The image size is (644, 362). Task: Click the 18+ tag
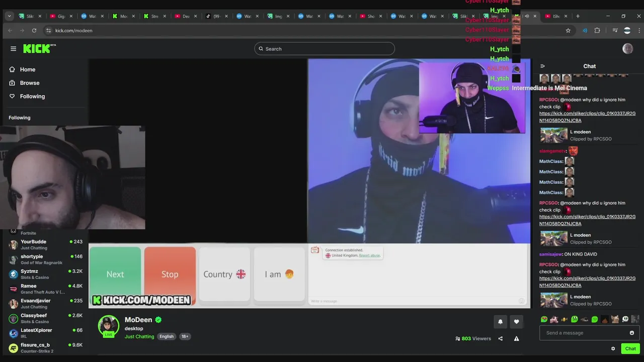[185, 336]
